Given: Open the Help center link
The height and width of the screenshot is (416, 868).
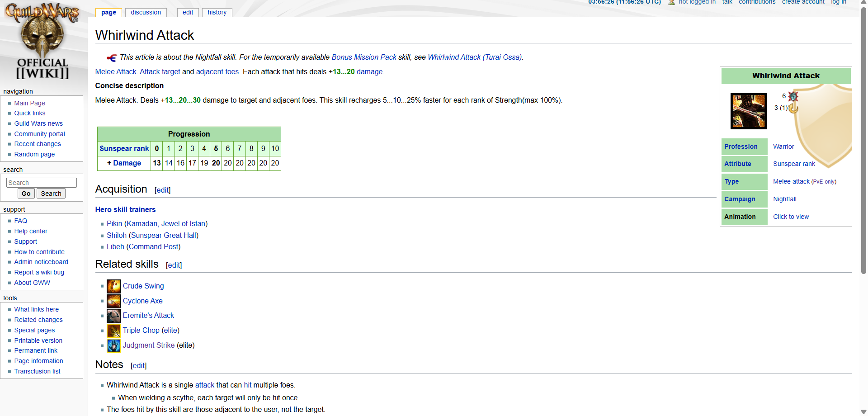Looking at the screenshot, I should pyautogui.click(x=31, y=231).
